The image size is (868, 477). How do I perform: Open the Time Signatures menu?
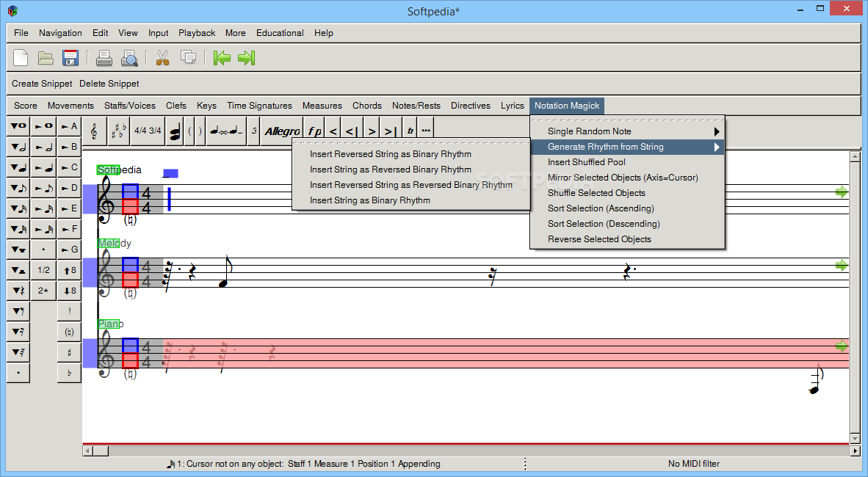259,106
